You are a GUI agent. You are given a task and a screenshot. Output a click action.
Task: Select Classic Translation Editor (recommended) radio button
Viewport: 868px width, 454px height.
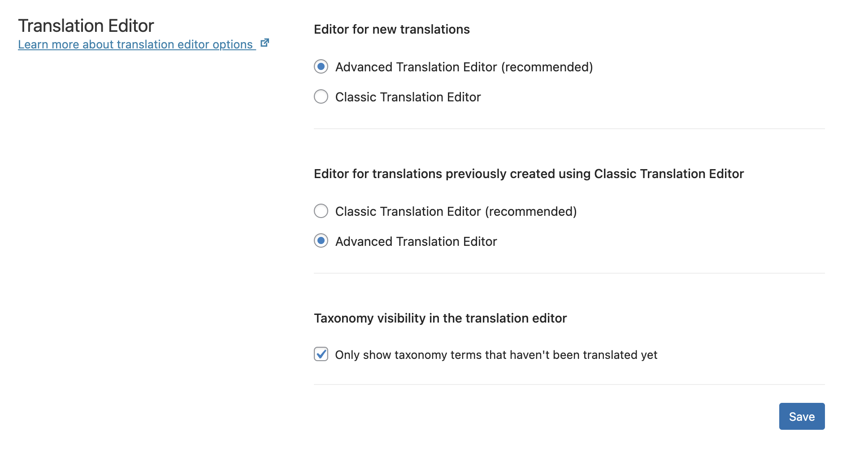pos(321,211)
